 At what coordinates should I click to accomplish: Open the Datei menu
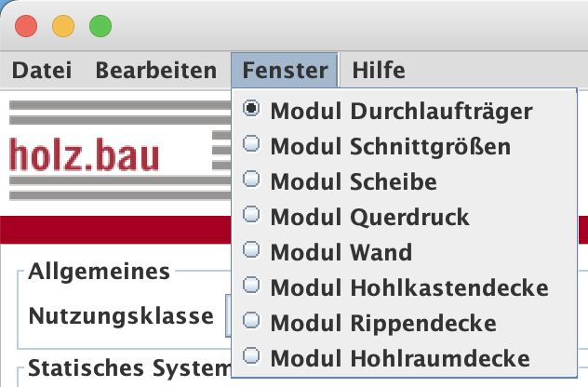tap(41, 70)
